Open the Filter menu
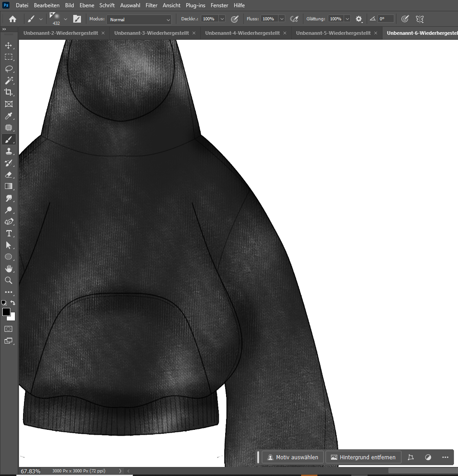This screenshot has height=476, width=458. tap(151, 5)
